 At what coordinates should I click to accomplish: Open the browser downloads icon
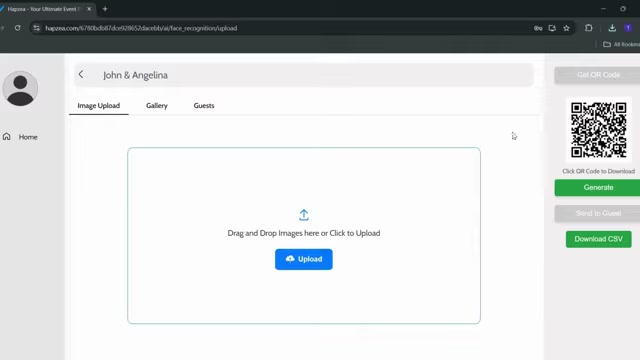[x=612, y=28]
